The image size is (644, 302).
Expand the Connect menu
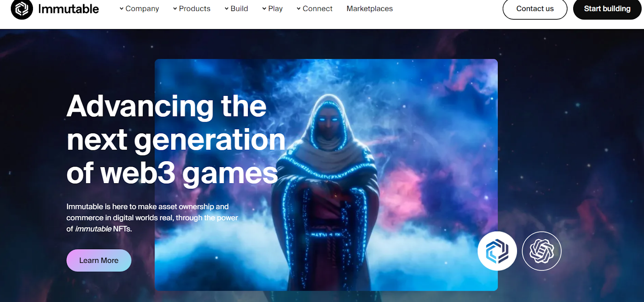[314, 8]
